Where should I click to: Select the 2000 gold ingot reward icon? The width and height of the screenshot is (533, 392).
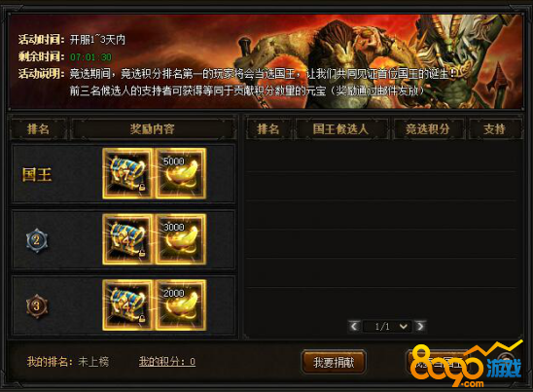click(x=181, y=305)
